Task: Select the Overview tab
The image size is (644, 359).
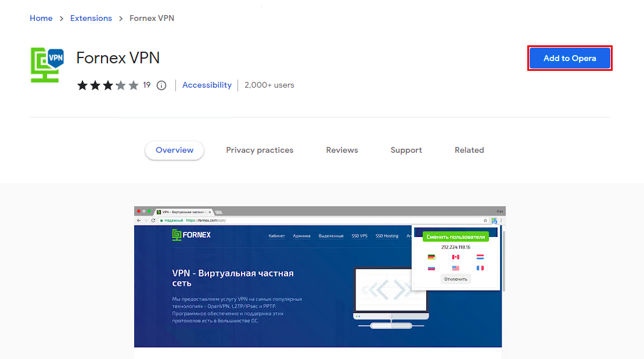Action: click(x=175, y=150)
